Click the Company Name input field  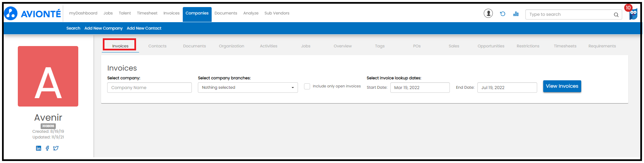[149, 88]
